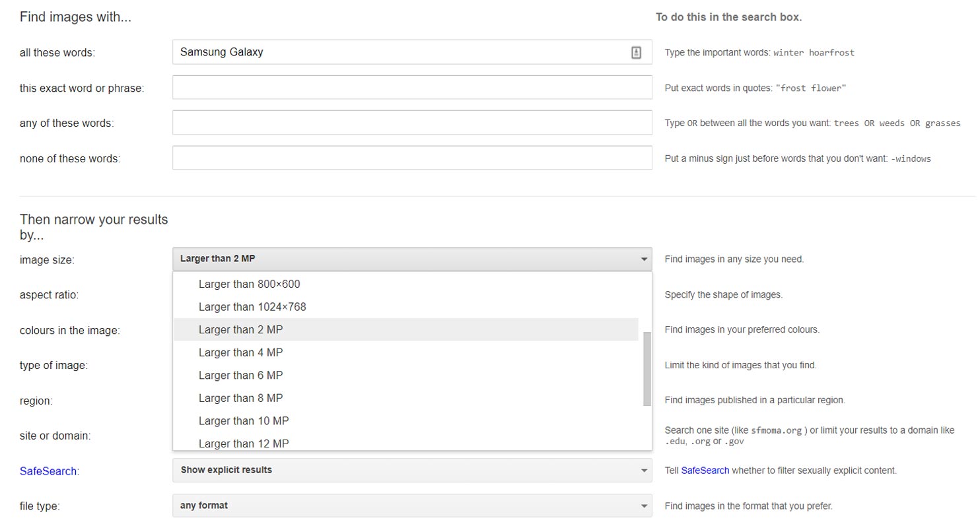Viewport: 980px width, 528px height.
Task: Open the SafeSearch link in 'Tell SafeSearch whether'
Action: [705, 471]
